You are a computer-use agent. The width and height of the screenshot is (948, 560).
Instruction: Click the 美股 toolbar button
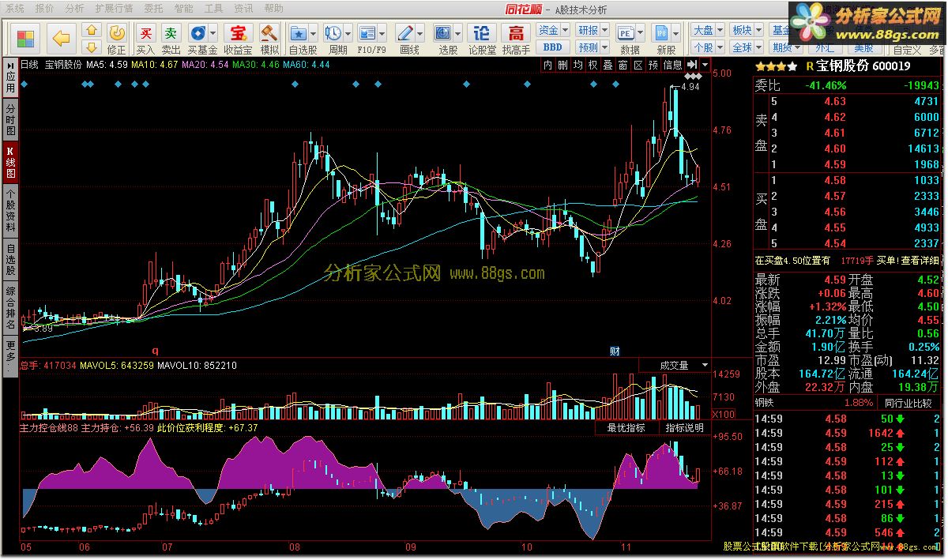click(x=863, y=48)
